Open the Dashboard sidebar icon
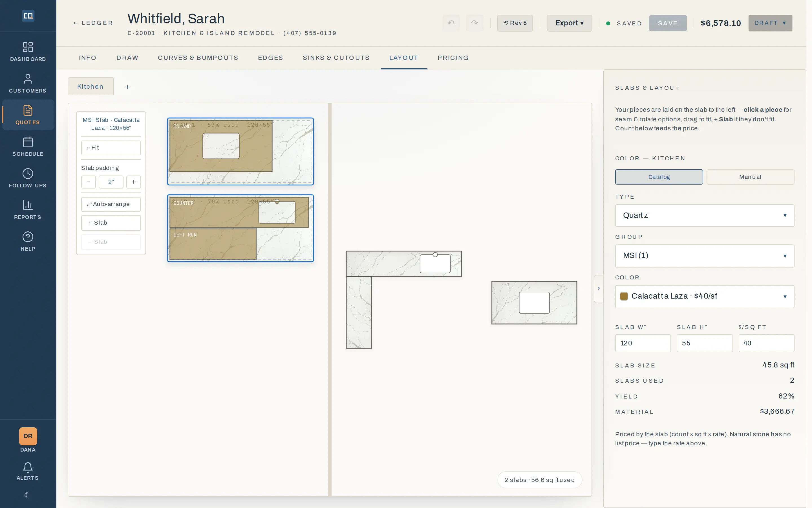Image resolution: width=812 pixels, height=508 pixels. [x=28, y=52]
